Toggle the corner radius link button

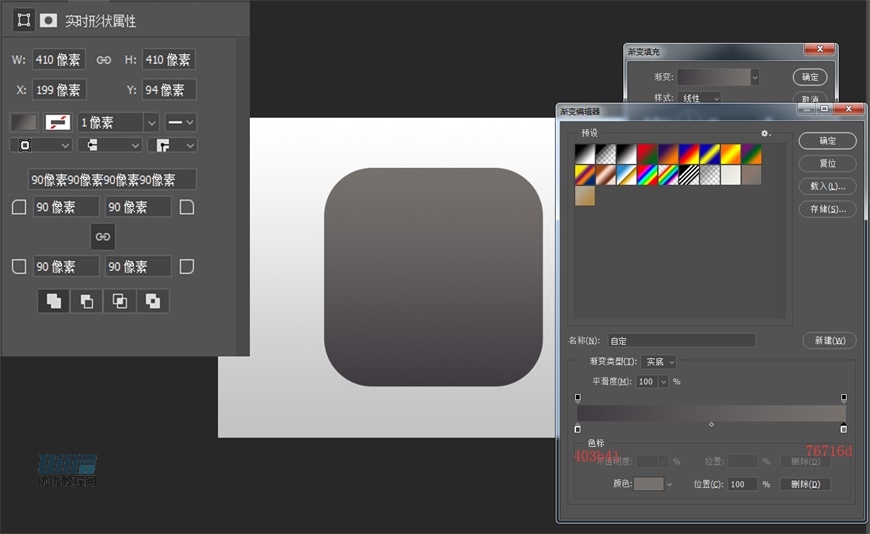(102, 237)
